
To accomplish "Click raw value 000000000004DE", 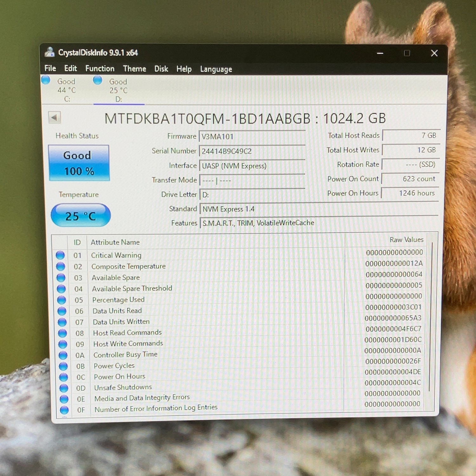I will (x=393, y=372).
